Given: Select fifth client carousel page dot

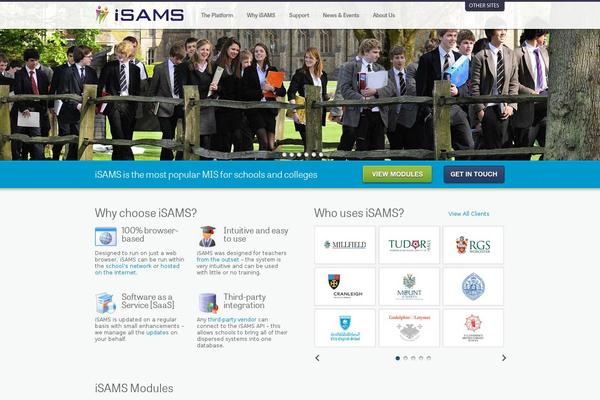Looking at the screenshot, I should (x=429, y=358).
